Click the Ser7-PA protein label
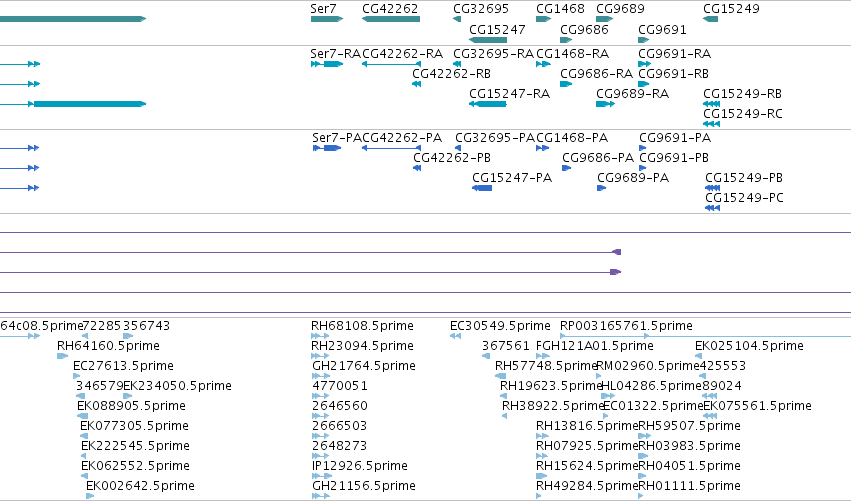 [x=336, y=138]
